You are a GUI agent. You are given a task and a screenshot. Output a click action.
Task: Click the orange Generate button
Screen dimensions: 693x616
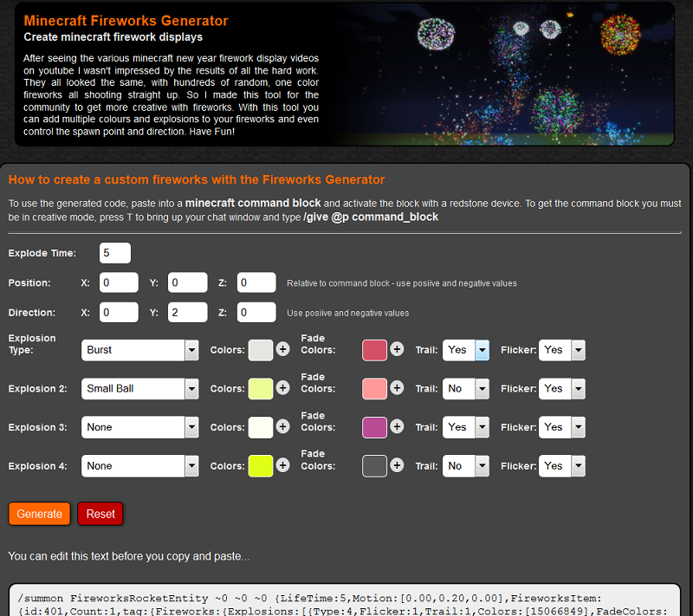pos(39,514)
